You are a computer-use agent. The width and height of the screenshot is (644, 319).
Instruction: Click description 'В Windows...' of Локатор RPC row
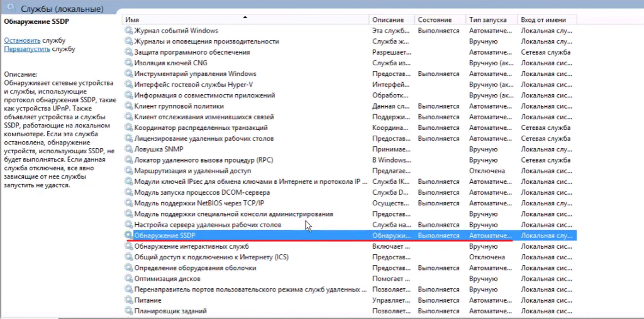click(x=391, y=160)
